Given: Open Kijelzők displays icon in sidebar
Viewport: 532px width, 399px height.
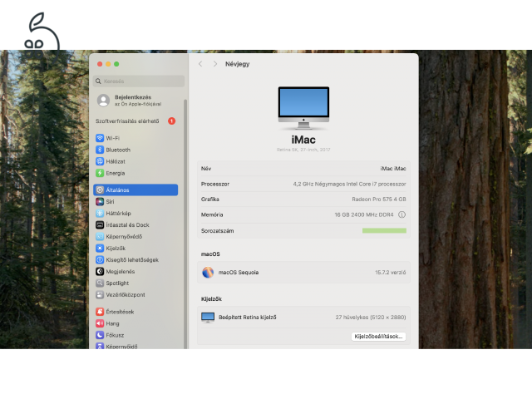Looking at the screenshot, I should point(100,248).
